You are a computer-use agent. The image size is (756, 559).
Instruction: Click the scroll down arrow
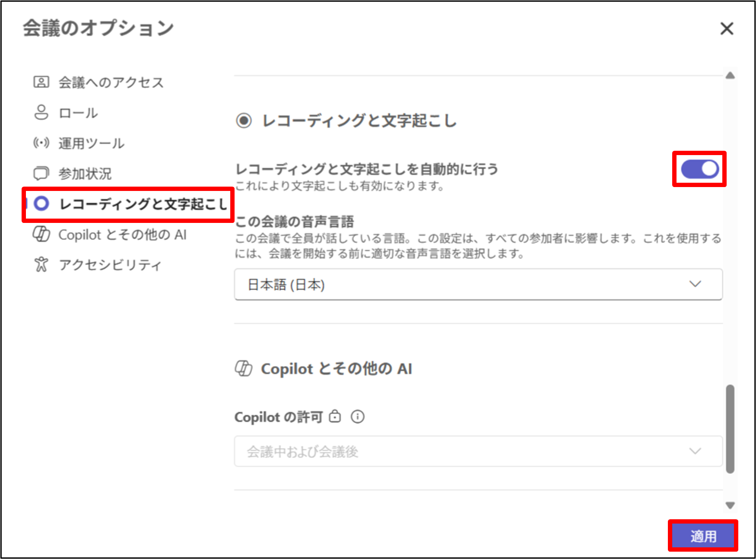(730, 505)
